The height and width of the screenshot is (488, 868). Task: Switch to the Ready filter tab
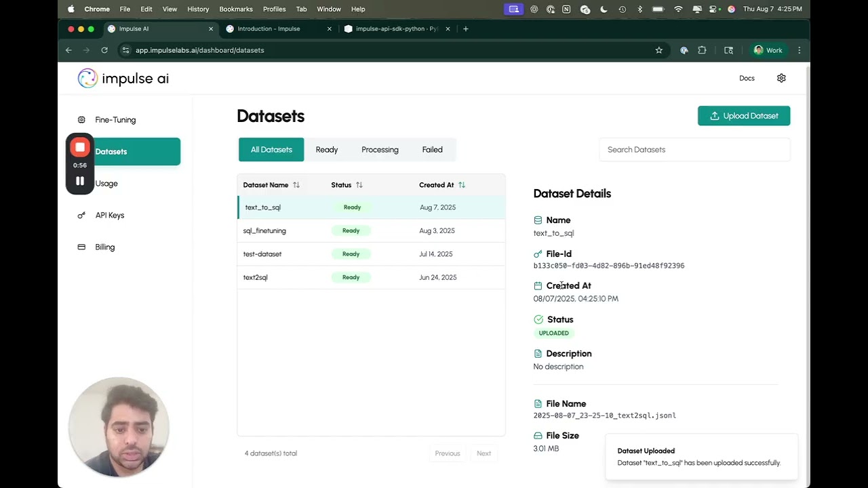click(x=327, y=150)
